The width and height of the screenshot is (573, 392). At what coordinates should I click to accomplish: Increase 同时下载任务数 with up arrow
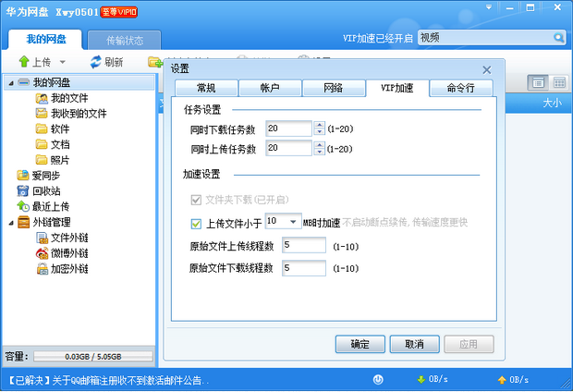click(320, 125)
